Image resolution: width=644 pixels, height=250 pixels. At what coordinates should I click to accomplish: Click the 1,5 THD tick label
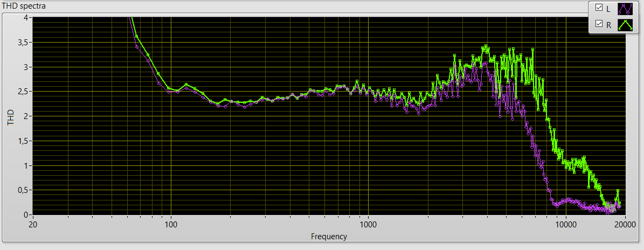23,141
